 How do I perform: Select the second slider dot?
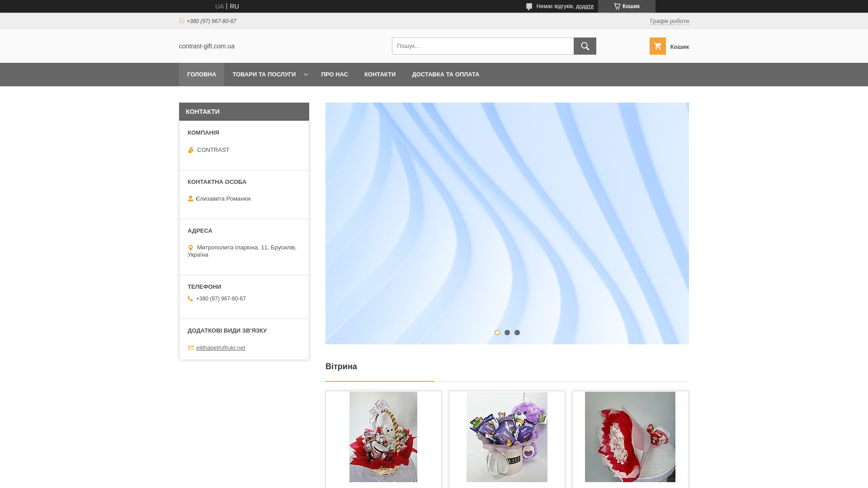(x=507, y=333)
